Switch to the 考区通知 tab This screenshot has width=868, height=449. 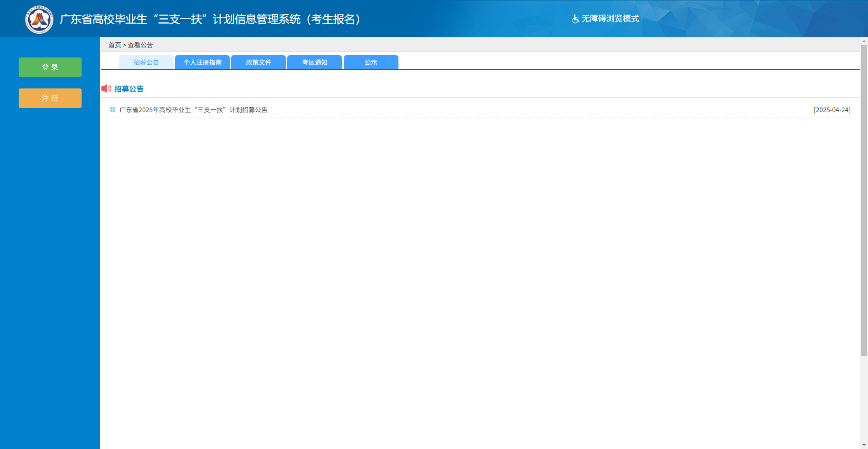[314, 62]
